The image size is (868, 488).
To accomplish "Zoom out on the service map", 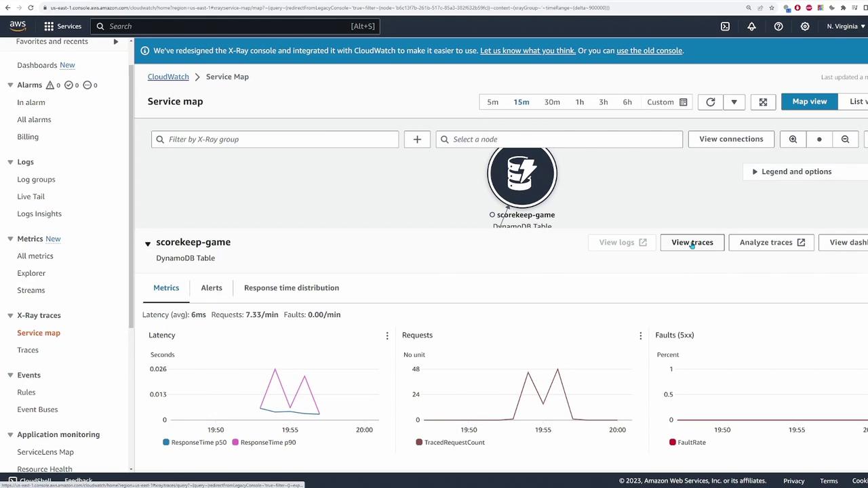I will 845,139.
